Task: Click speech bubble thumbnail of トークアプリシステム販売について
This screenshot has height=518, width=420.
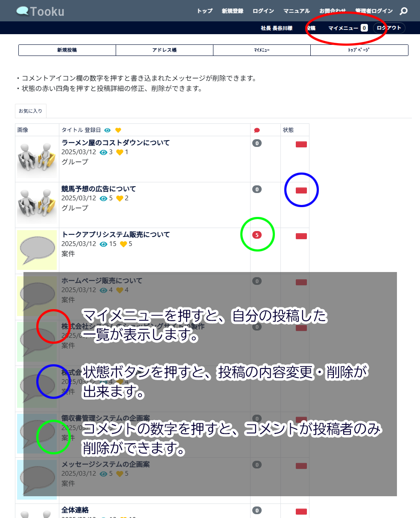Action: [37, 250]
